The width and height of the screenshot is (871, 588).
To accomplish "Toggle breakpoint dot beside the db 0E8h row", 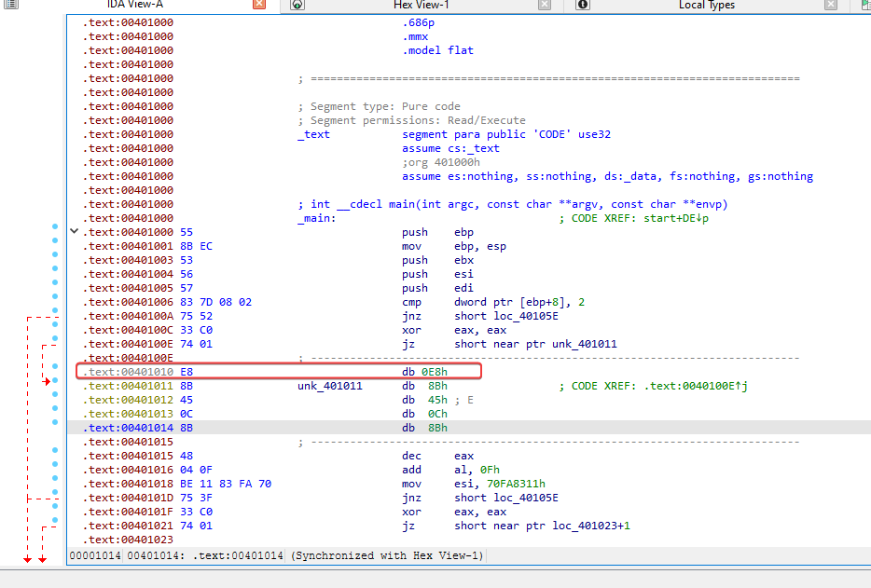I will point(55,366).
